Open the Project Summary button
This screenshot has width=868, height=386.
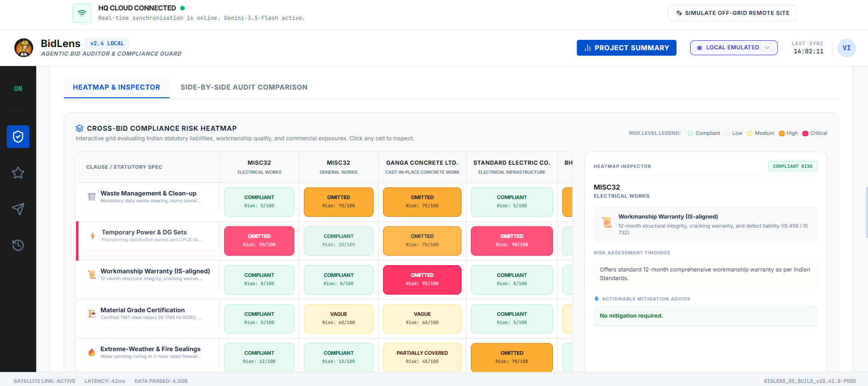point(626,48)
